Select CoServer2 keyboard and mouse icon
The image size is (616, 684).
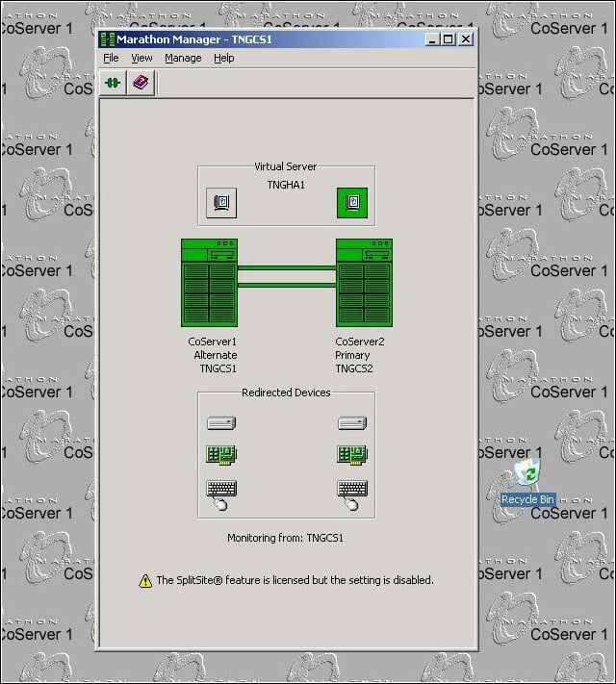[352, 494]
